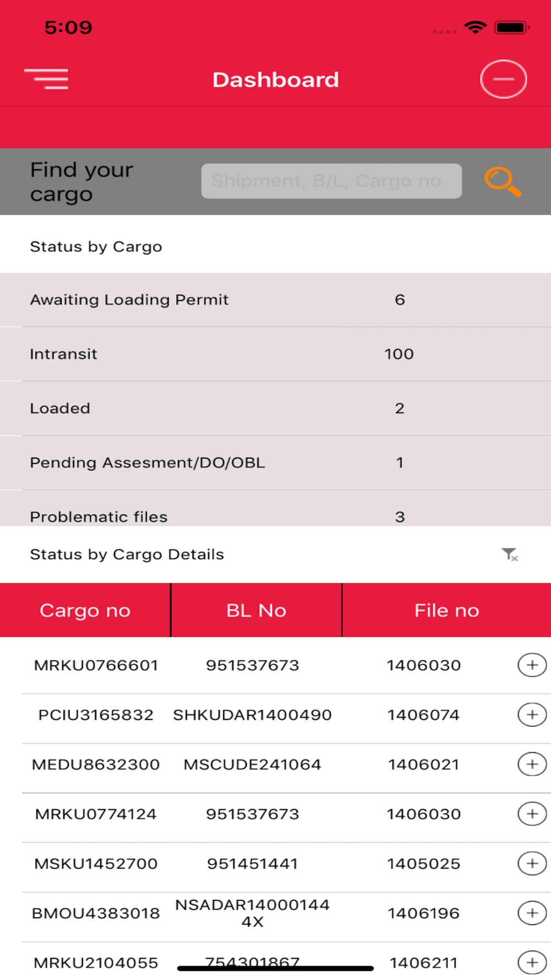Expand row for cargo BMOU4383018
Viewport: 551px width, 980px height.
tap(532, 913)
